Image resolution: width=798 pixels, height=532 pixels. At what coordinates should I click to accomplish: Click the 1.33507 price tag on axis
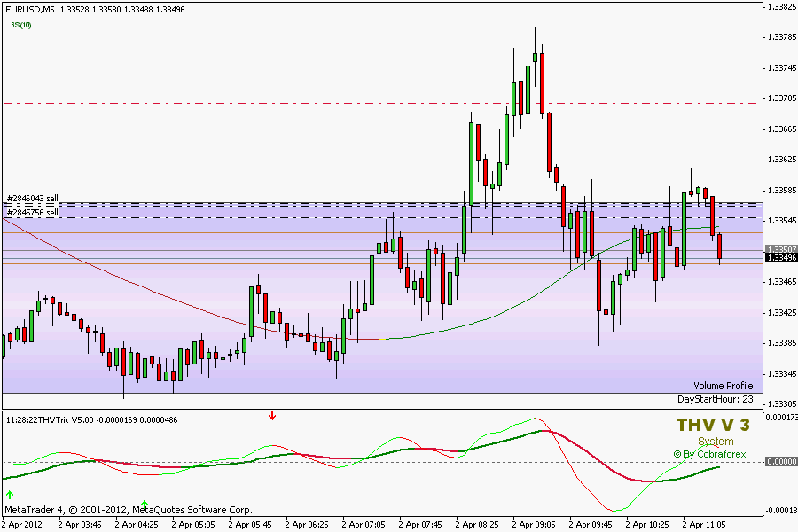point(779,249)
